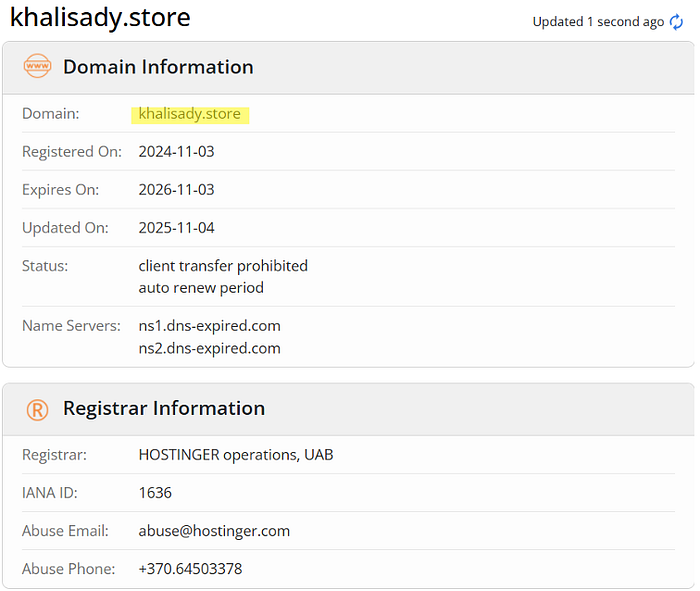The height and width of the screenshot is (591, 700).
Task: Click the orange www globe icon
Action: click(x=38, y=66)
